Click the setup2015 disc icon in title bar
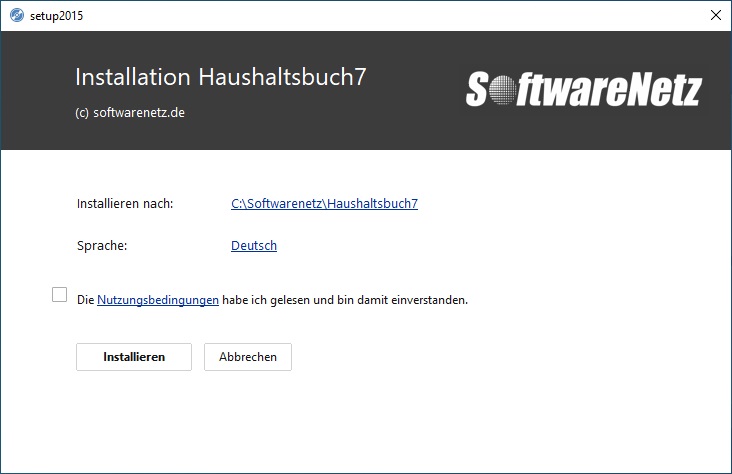 16,15
